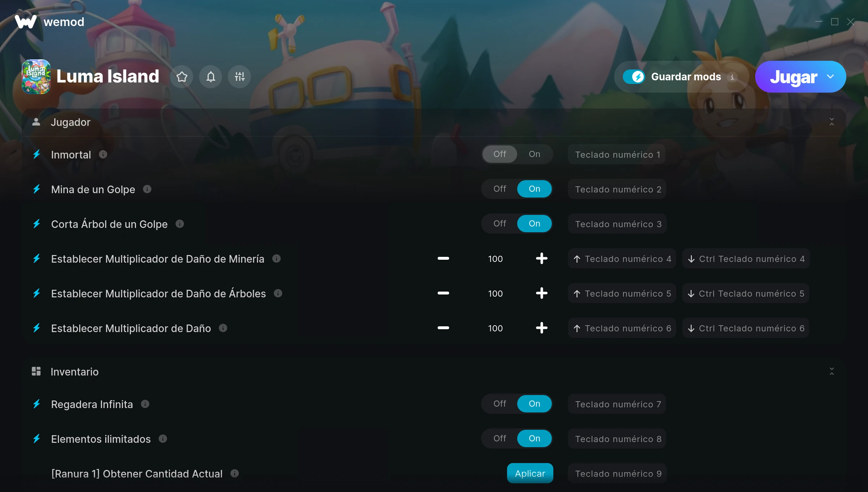868x492 pixels.
Task: Click the info icon beside Inmortal
Action: pos(103,154)
